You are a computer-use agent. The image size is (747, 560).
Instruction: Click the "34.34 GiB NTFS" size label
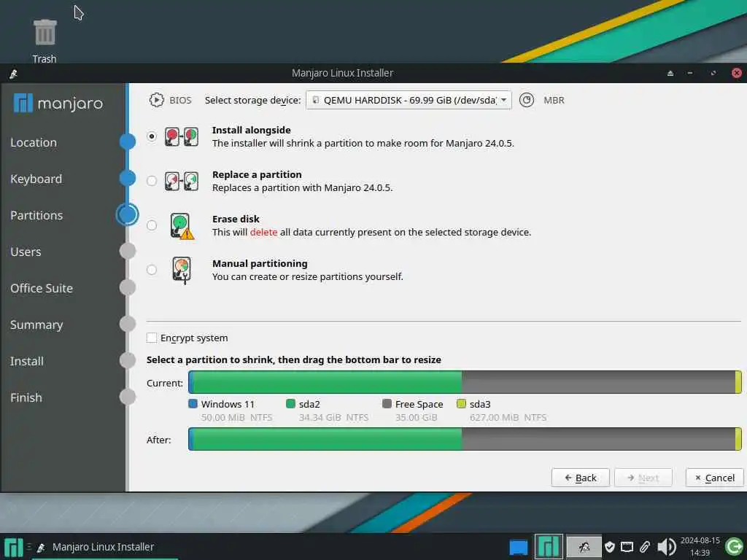(x=334, y=418)
